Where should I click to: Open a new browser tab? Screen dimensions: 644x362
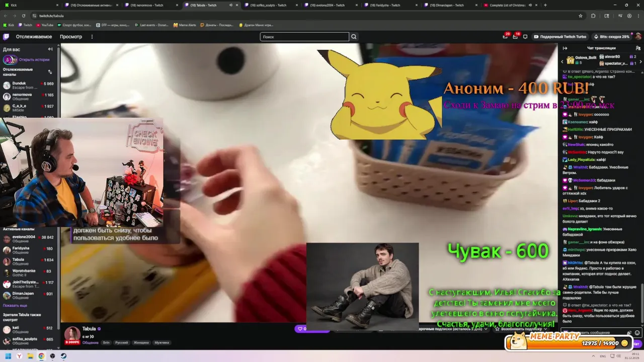pos(545,5)
